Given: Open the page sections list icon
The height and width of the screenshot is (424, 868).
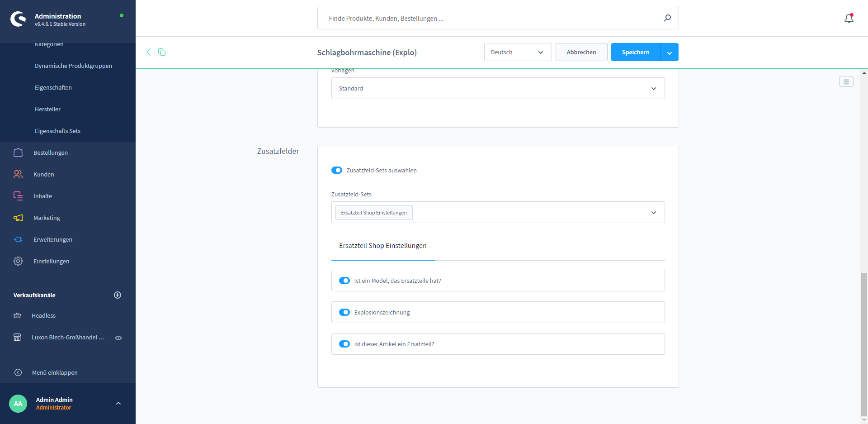Looking at the screenshot, I should 846,81.
